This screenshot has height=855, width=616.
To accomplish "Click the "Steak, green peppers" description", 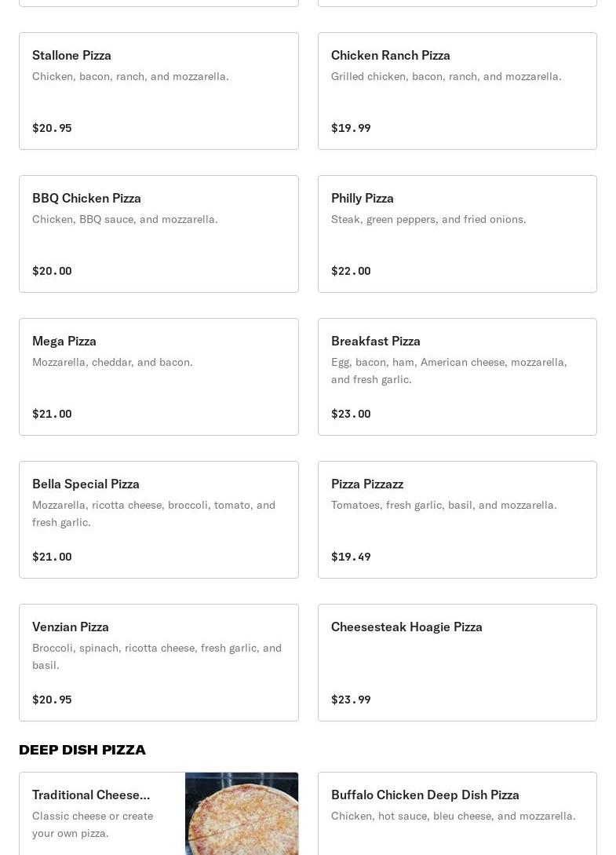I will click(x=428, y=219).
